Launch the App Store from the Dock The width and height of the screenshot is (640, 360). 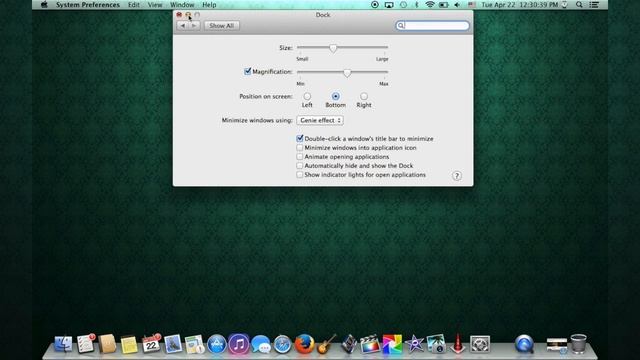pos(217,344)
